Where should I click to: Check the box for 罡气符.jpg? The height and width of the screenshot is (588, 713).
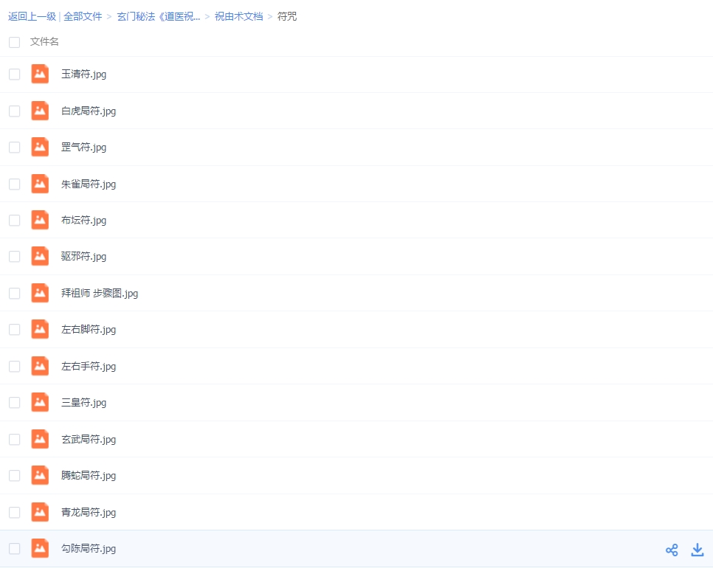[15, 148]
